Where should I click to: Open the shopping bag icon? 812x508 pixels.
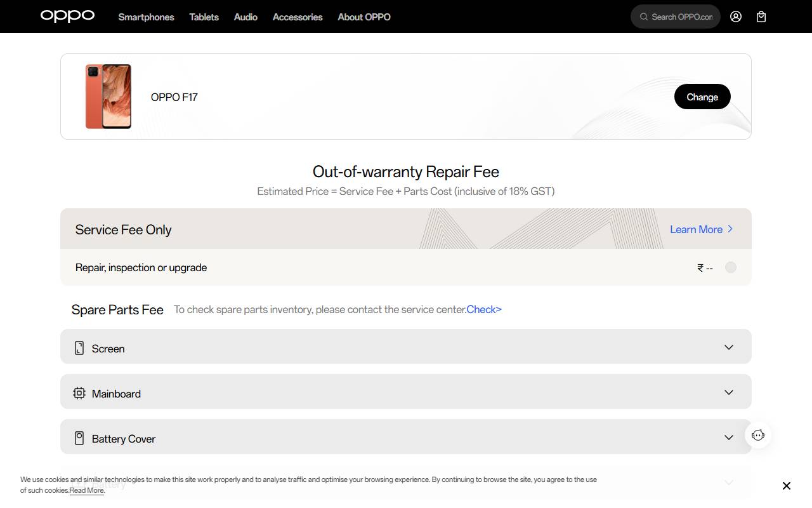pyautogui.click(x=761, y=17)
